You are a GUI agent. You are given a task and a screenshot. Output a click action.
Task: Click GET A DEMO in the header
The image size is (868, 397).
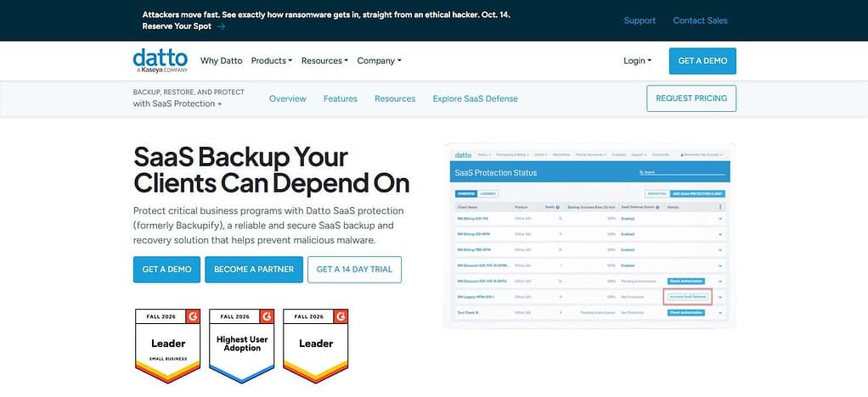click(702, 61)
